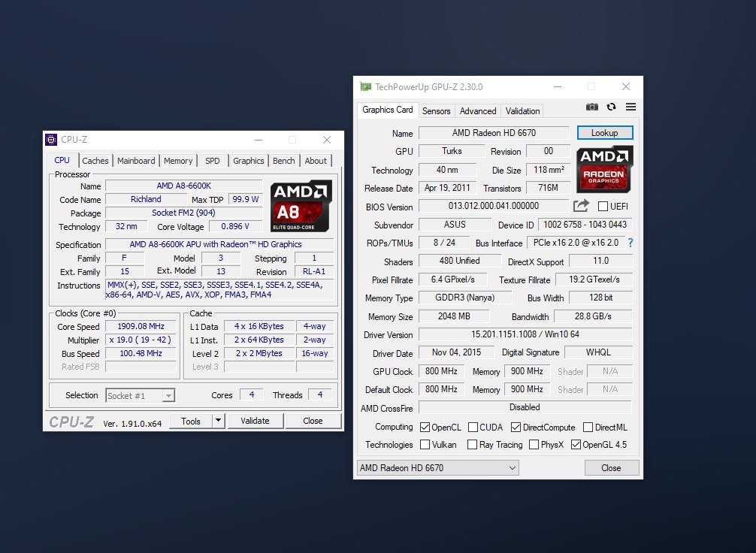Switch to the Mainboard tab
This screenshot has height=553, width=756.
coord(136,161)
